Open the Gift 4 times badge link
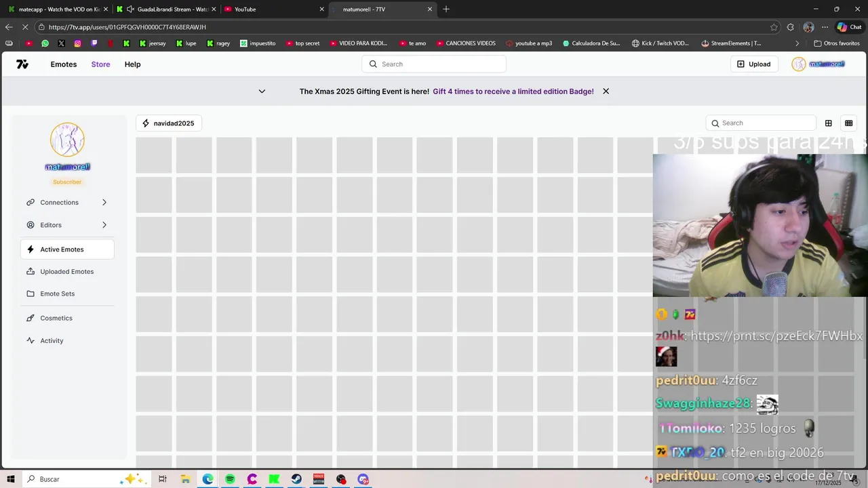The height and width of the screenshot is (488, 868). (x=513, y=91)
